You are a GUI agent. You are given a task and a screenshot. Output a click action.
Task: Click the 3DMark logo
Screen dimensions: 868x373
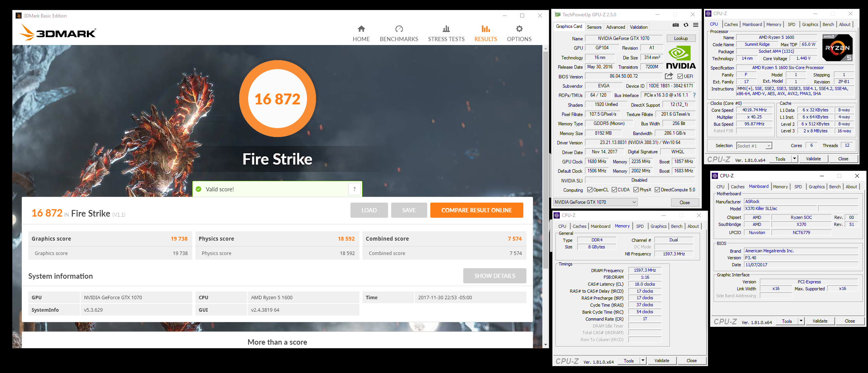[58, 32]
